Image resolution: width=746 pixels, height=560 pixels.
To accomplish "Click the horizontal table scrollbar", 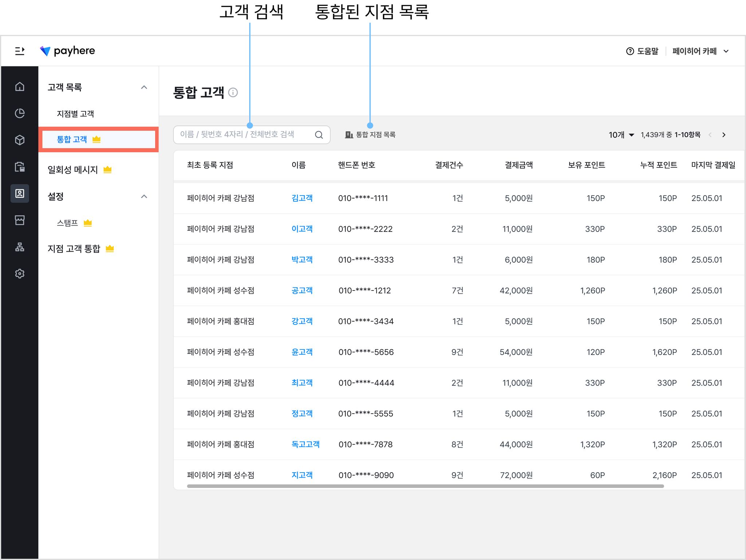I will 425,486.
